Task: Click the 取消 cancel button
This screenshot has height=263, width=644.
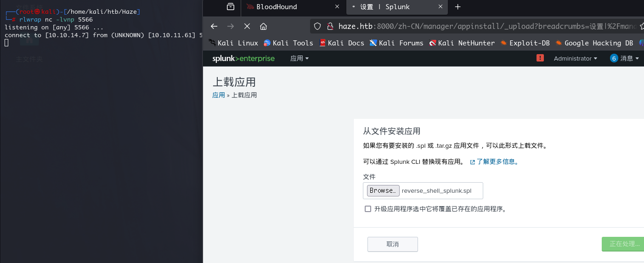Action: click(x=393, y=244)
